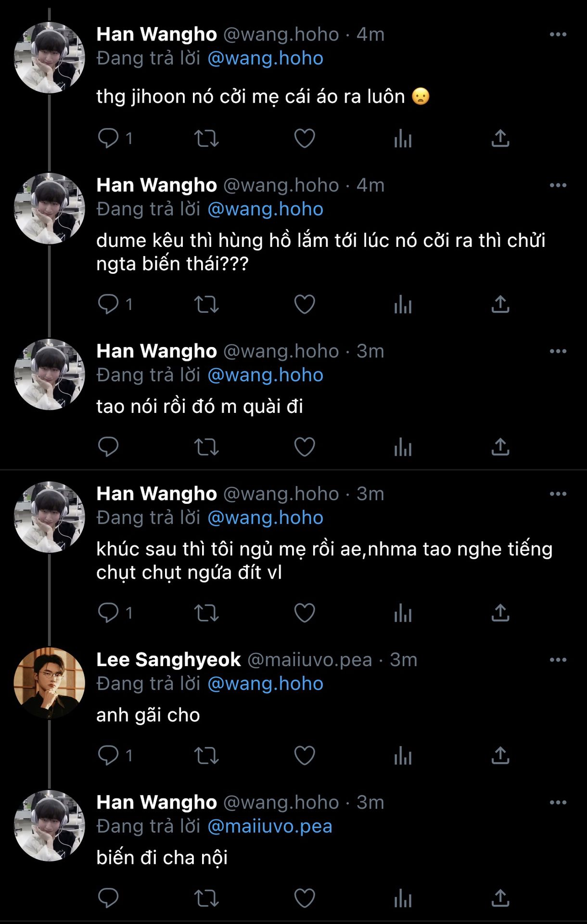Screen dimensions: 587x924
Task: Open Lee Sanghyeok's display name
Action: coord(168,660)
